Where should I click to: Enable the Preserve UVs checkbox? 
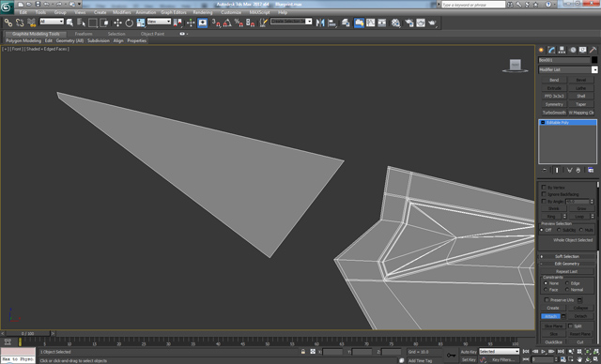click(x=547, y=299)
